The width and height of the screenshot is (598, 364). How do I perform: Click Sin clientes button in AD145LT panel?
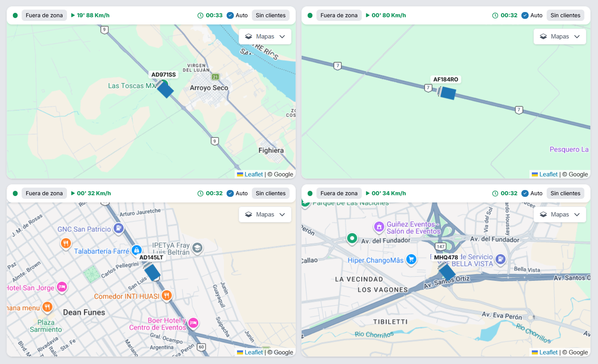(271, 193)
